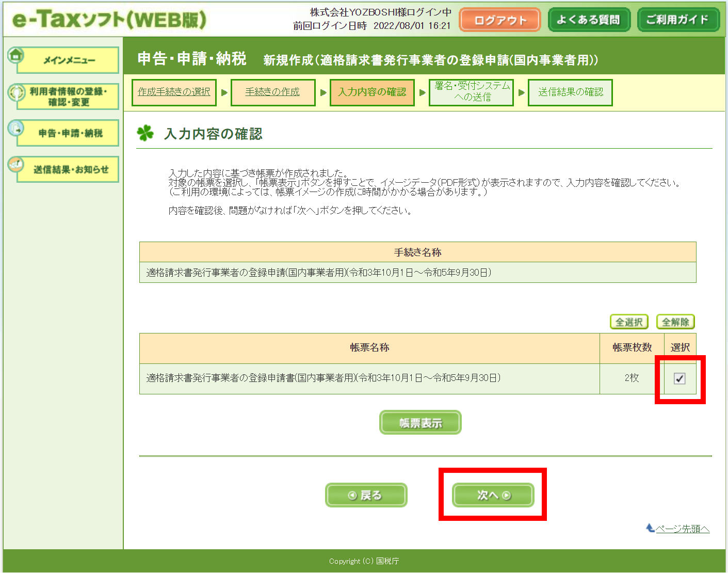Screen dimensions: 728x573
Task: Click 帳票表示 button
Action: (420, 422)
